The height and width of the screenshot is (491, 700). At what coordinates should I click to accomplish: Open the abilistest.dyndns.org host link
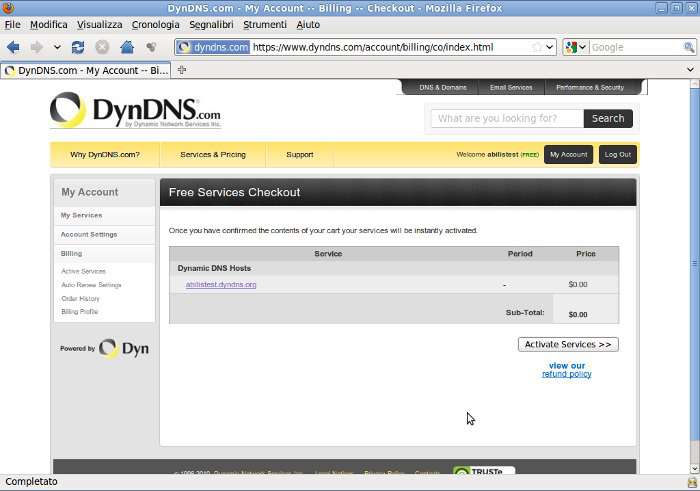coord(221,284)
